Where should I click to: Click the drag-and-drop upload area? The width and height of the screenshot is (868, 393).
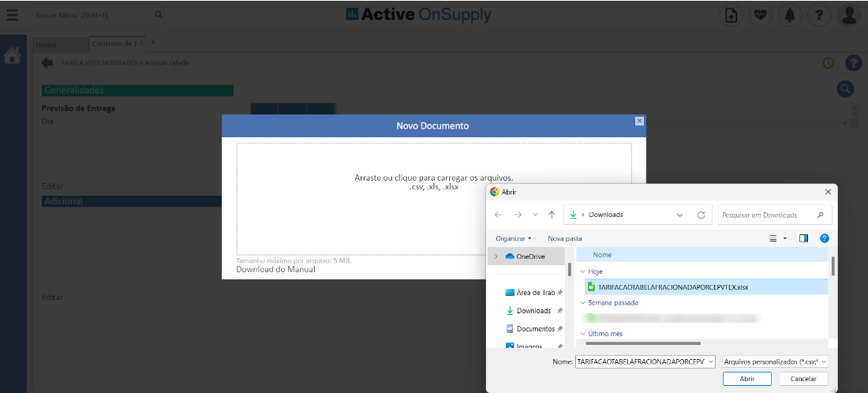434,199
